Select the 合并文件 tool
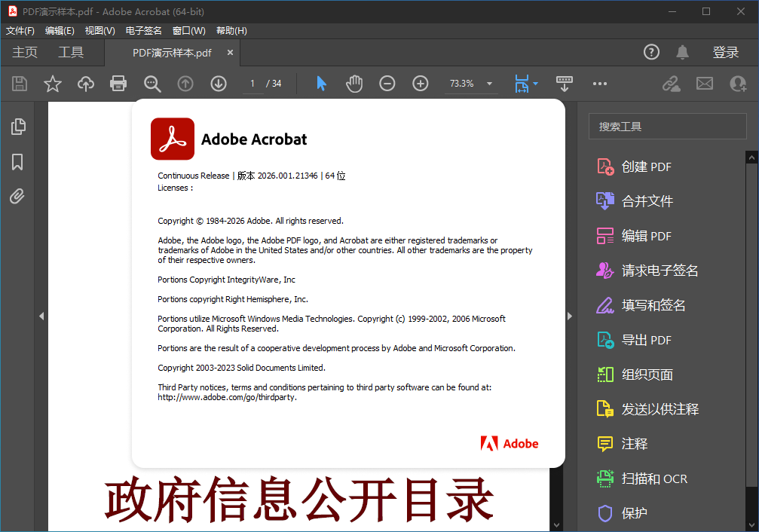 coord(635,201)
